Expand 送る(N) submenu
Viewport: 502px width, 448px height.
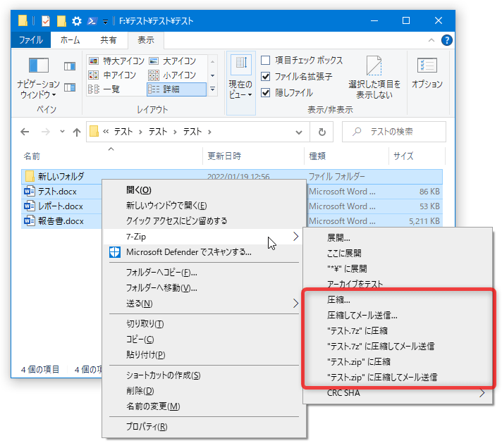(204, 303)
